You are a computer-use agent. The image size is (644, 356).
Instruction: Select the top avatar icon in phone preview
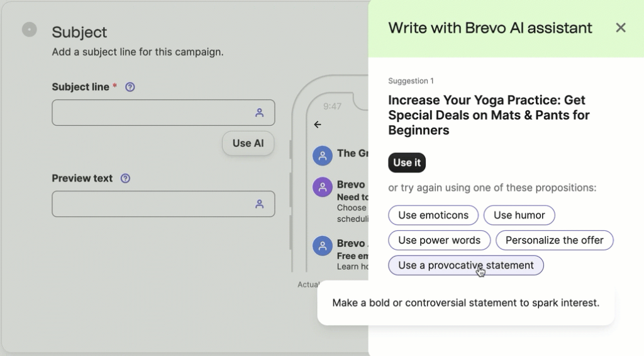(323, 155)
